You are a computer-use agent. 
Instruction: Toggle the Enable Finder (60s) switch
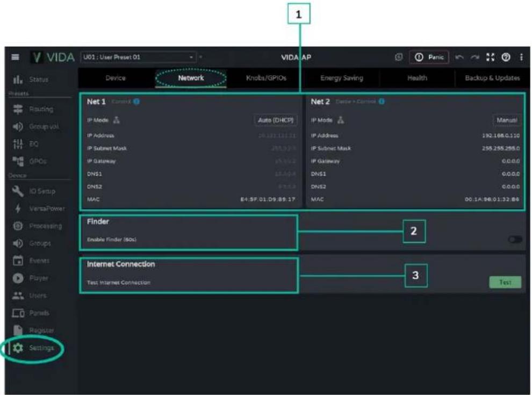[x=515, y=240]
